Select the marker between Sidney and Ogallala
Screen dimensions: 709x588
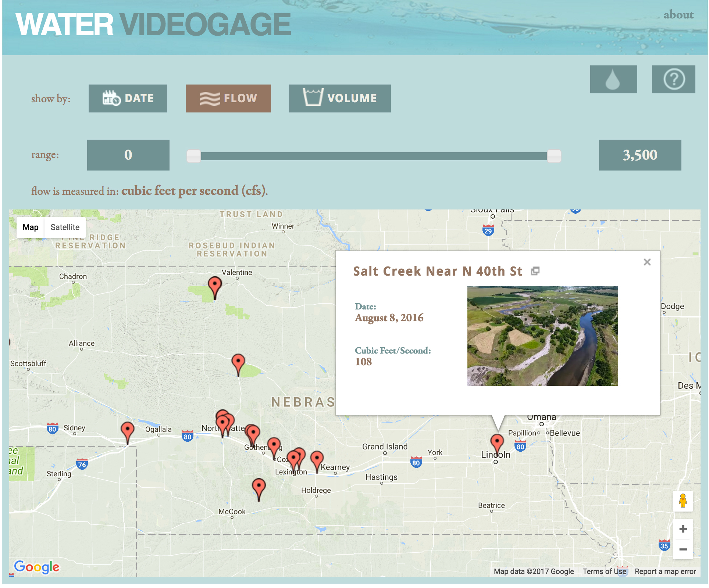pos(127,433)
